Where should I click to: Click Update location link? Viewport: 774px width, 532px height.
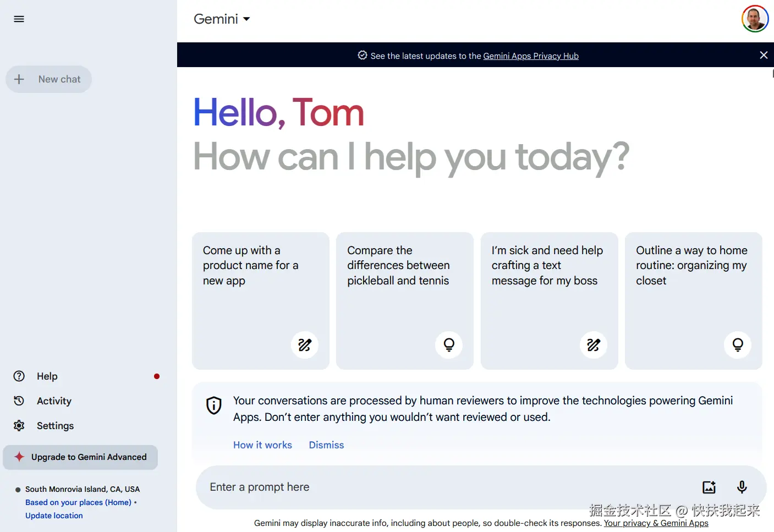pos(54,515)
